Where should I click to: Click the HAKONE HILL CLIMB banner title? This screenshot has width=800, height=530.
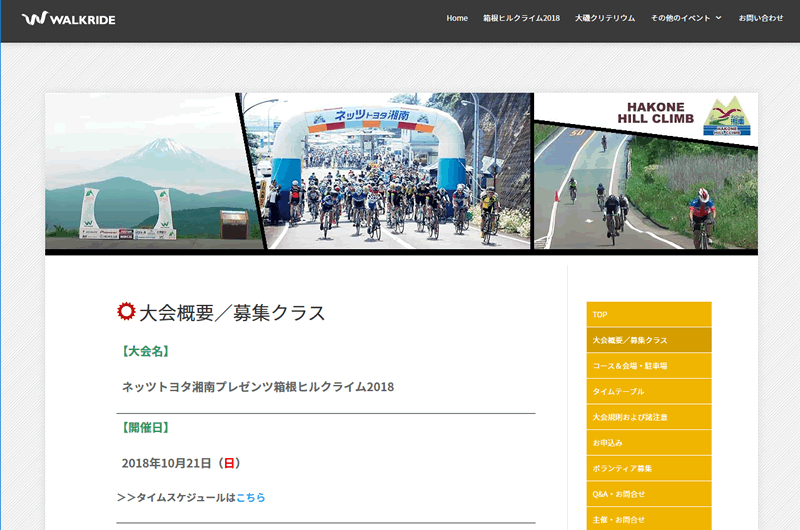pos(656,113)
